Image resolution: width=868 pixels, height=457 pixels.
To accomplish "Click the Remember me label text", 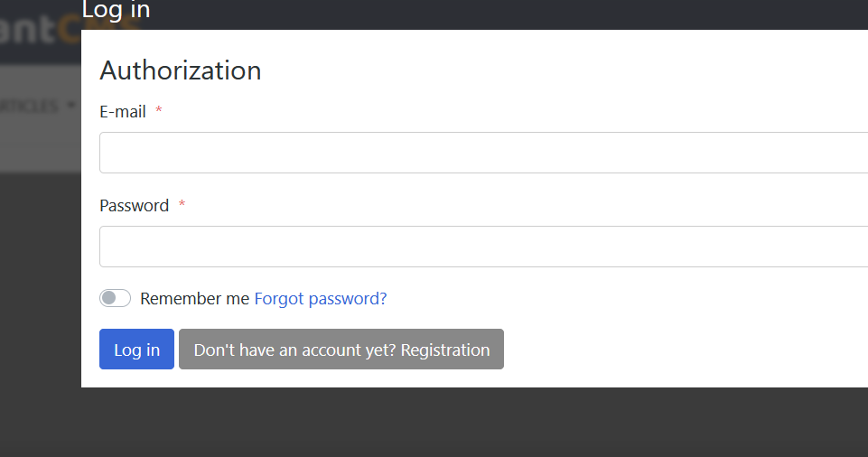I will (x=194, y=299).
